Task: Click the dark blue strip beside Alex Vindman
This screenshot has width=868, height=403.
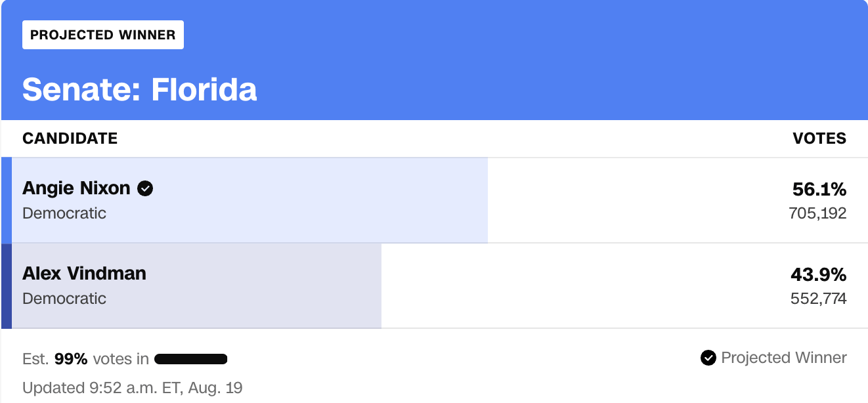Action: coord(6,286)
